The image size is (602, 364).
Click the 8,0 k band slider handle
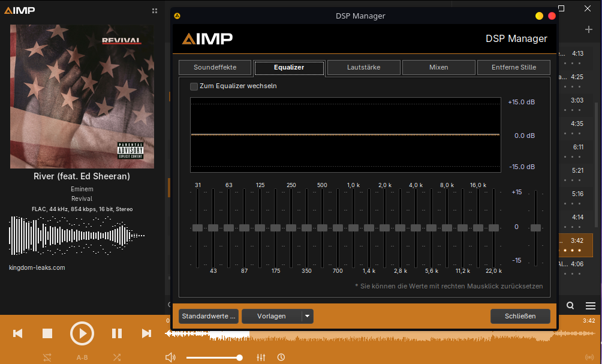[447, 228]
